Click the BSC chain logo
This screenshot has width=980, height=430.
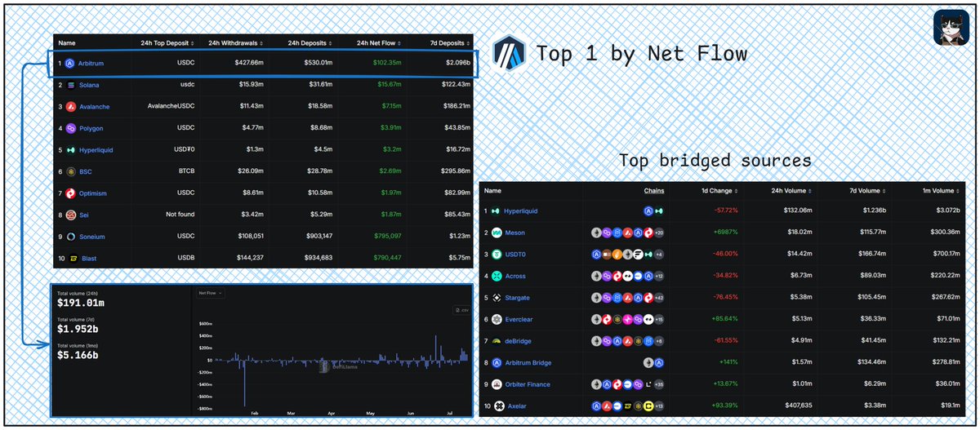[70, 172]
